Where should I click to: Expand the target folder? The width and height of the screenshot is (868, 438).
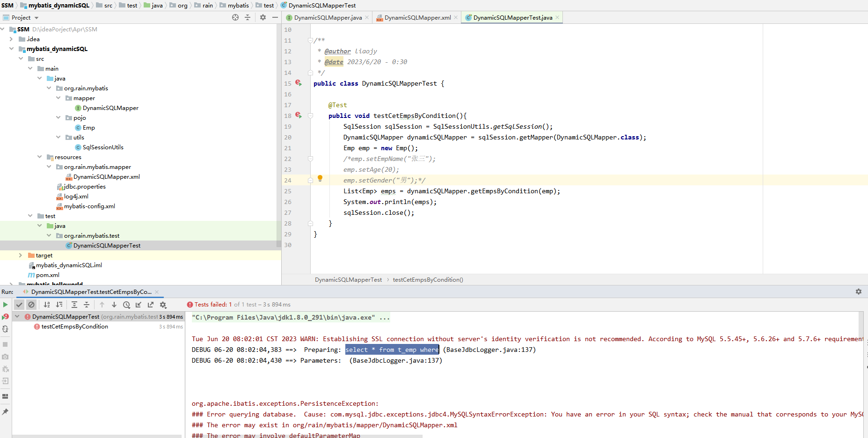click(21, 255)
